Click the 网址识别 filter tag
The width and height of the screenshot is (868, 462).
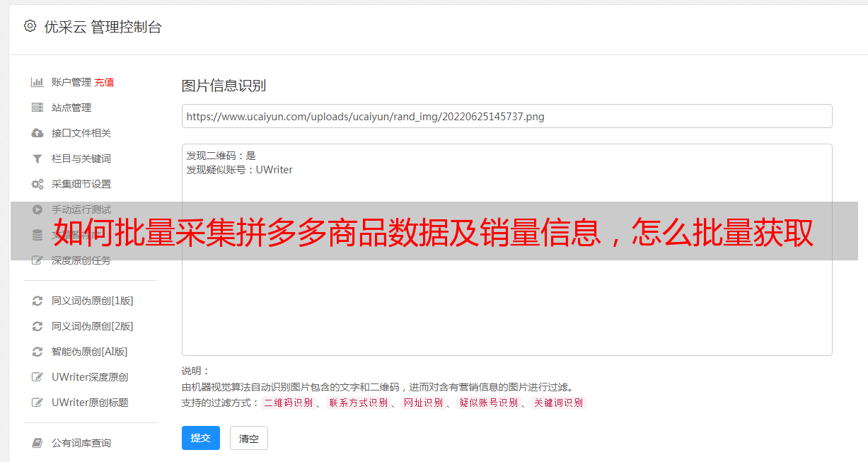pos(423,403)
